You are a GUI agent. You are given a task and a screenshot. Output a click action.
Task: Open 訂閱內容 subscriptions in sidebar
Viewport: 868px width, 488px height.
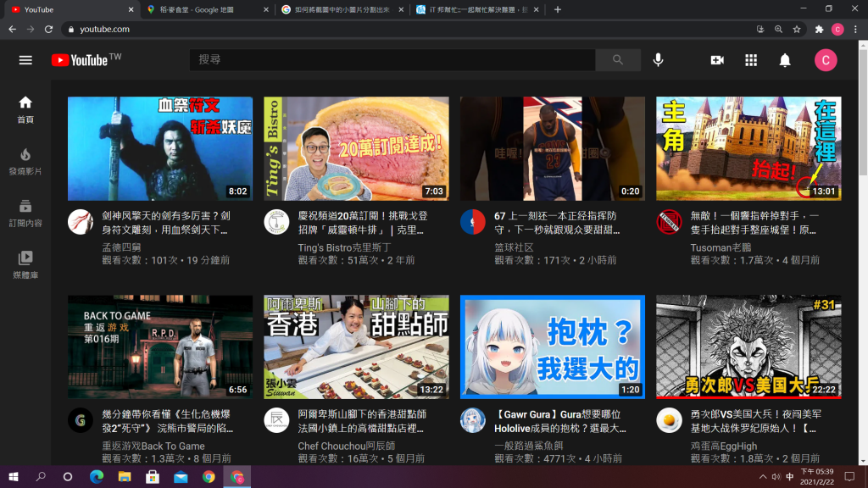25,213
